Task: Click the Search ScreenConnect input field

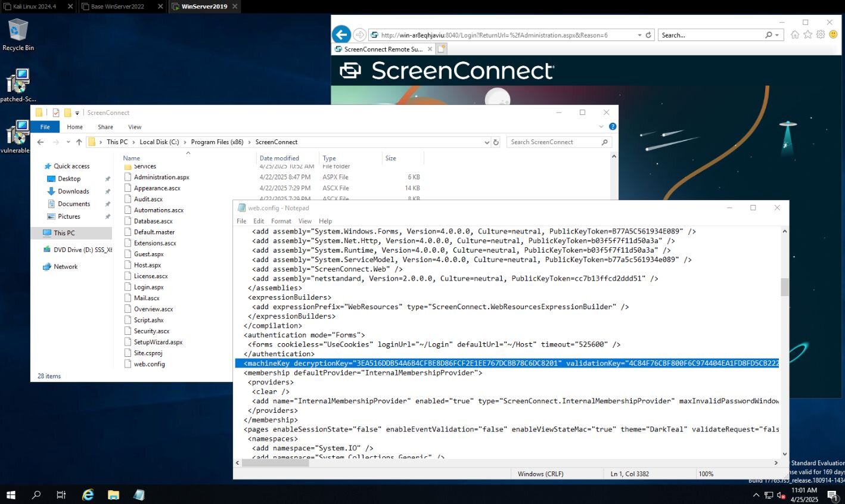Action: tap(554, 142)
